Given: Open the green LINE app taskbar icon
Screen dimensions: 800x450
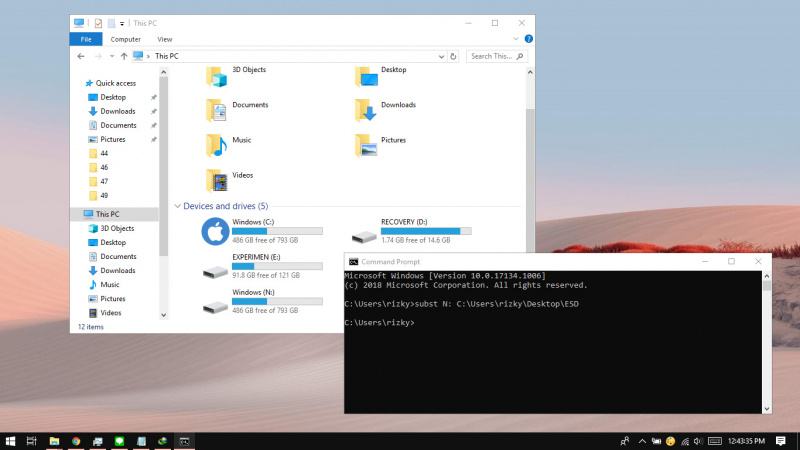Looking at the screenshot, I should coord(119,441).
